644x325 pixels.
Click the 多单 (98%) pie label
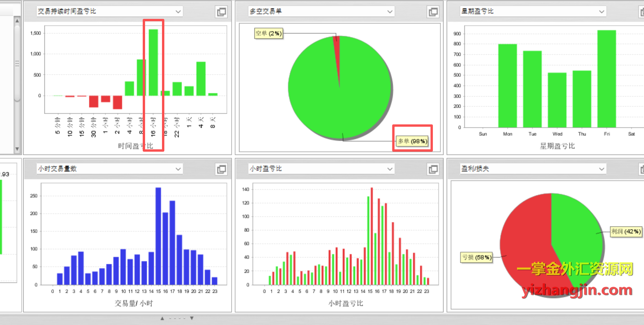point(412,141)
